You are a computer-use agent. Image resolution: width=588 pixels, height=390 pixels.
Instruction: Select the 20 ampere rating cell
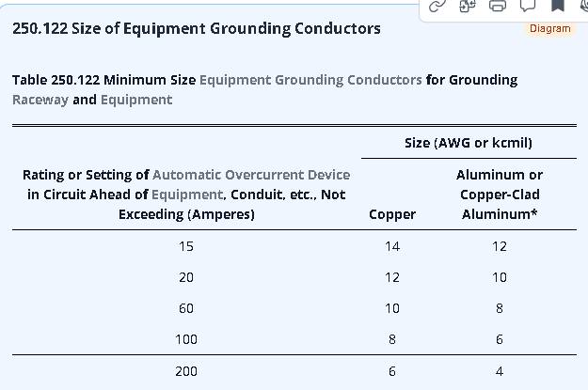point(186,277)
